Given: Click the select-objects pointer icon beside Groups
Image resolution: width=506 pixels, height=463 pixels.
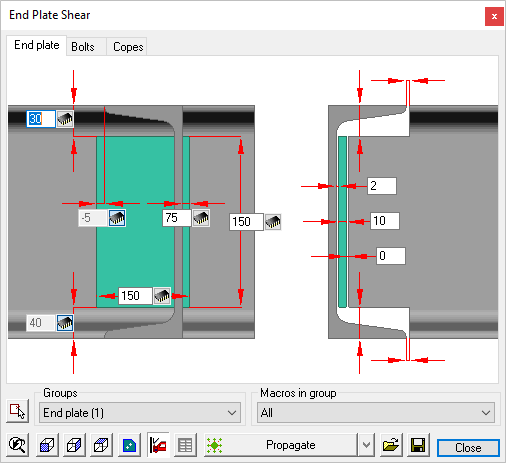Looking at the screenshot, I should (x=17, y=411).
